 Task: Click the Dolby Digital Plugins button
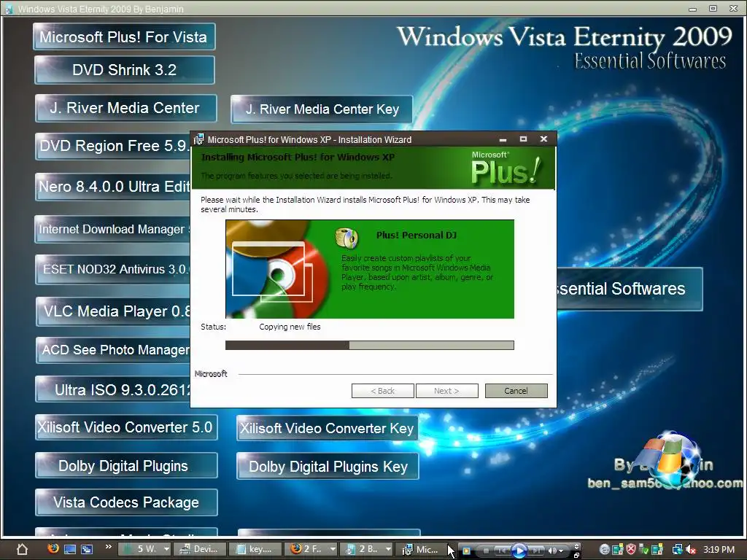point(126,466)
